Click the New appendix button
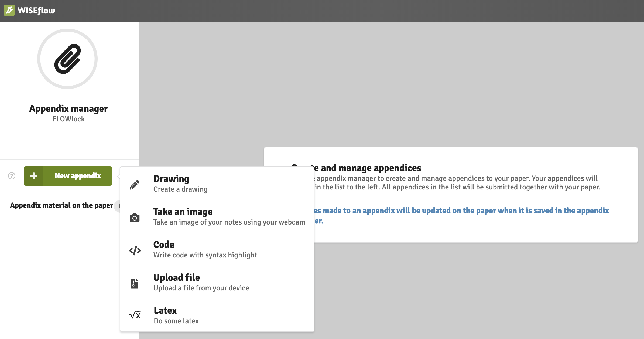 pyautogui.click(x=68, y=176)
